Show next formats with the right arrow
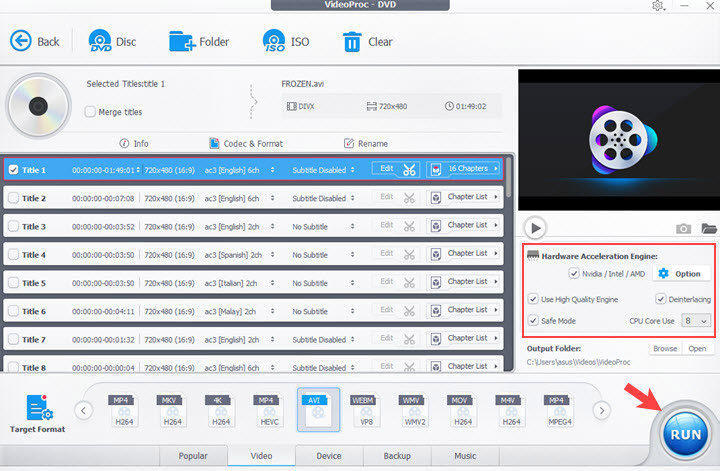 (x=602, y=410)
